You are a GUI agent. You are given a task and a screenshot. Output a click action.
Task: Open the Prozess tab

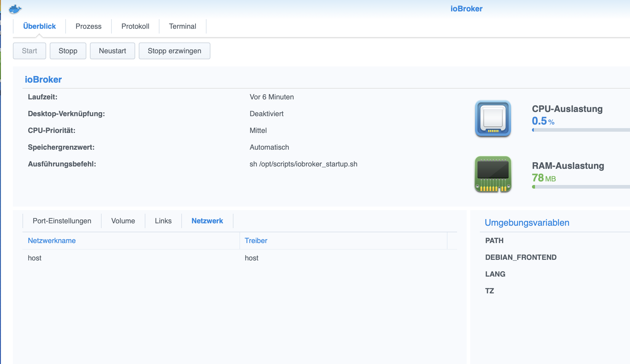[88, 26]
